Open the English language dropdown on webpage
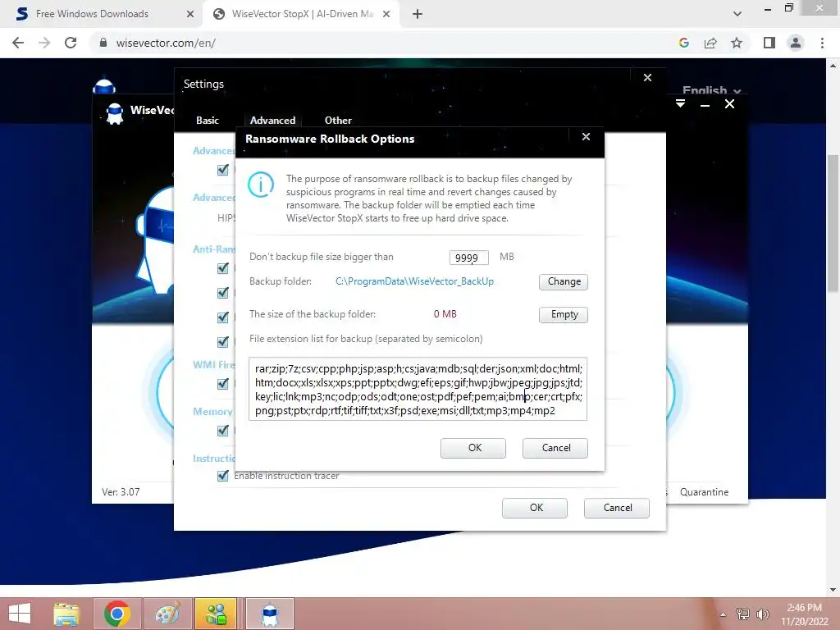Viewport: 840px width, 630px height. (x=711, y=90)
